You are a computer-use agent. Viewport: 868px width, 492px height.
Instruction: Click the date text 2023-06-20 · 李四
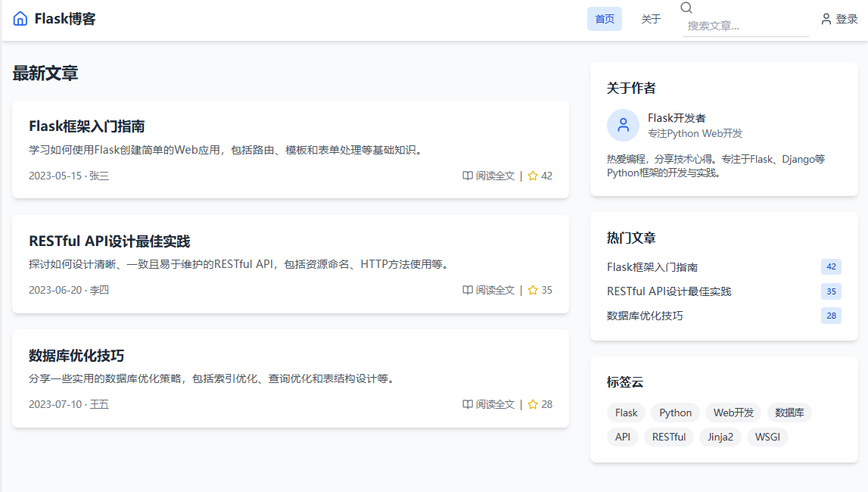[69, 290]
